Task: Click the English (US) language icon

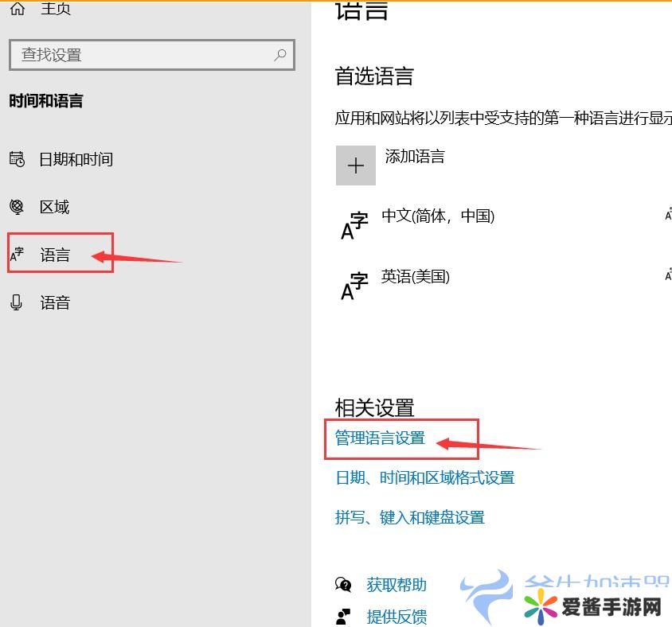Action: [x=354, y=286]
